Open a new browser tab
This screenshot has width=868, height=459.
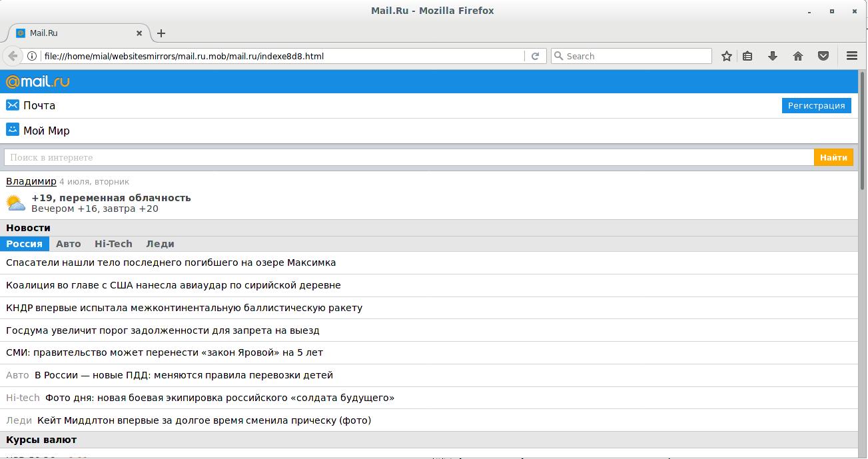[x=161, y=33]
